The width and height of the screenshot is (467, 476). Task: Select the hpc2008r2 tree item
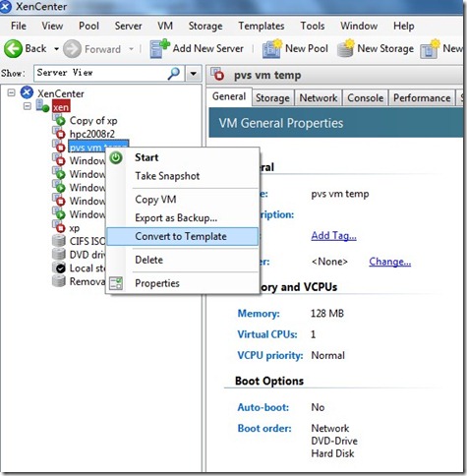pos(92,134)
